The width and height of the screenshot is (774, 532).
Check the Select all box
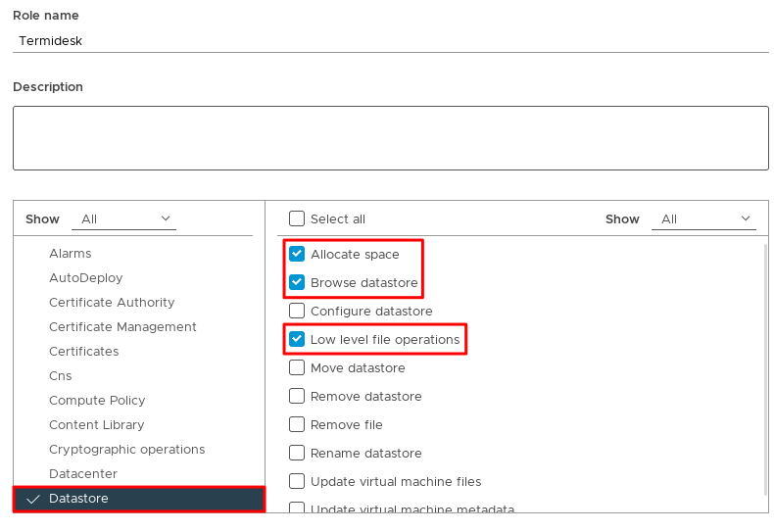point(297,219)
